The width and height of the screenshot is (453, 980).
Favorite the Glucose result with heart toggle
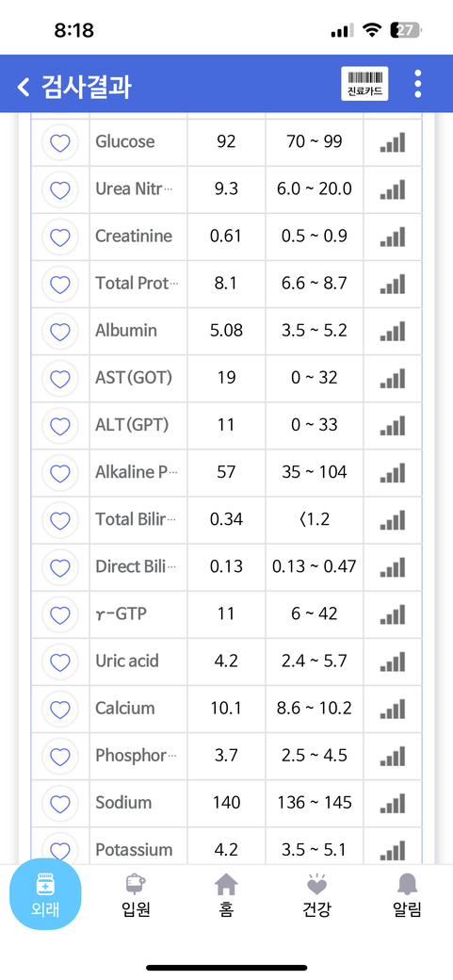click(x=60, y=142)
